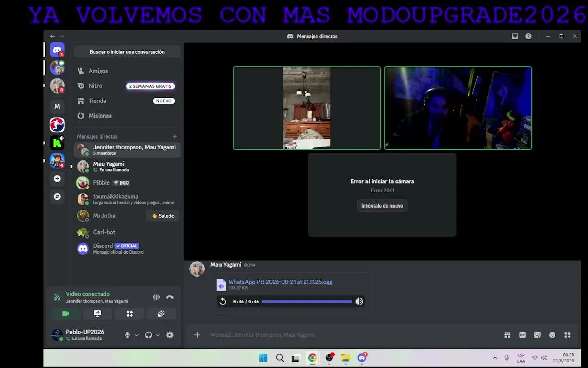This screenshot has height=368, width=588.
Task: Click the 2 SEMANAS GRATIS badge
Action: [x=151, y=86]
